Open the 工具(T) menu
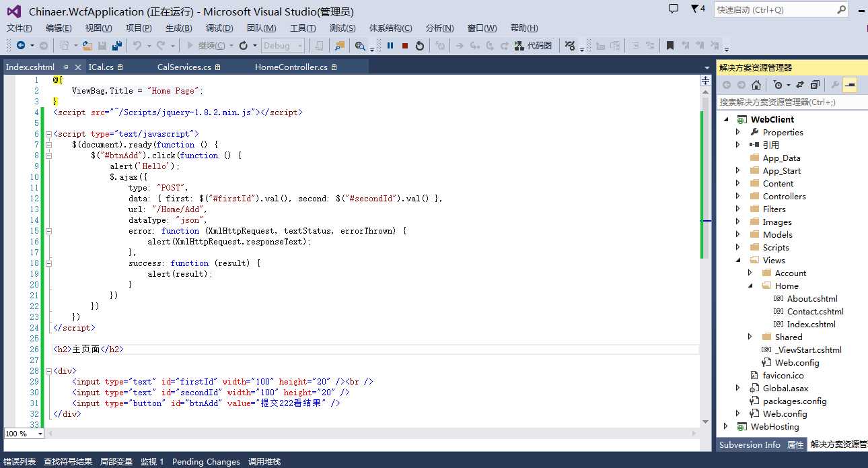868x468 pixels. click(x=303, y=28)
